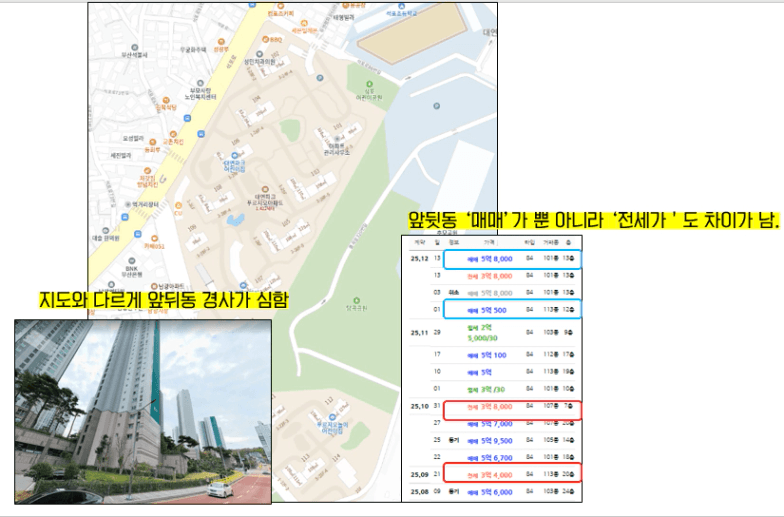Image resolution: width=784 pixels, height=517 pixels.
Task: Click the 대연파크 푸르지오아파트 complex pin
Action: pos(265,190)
